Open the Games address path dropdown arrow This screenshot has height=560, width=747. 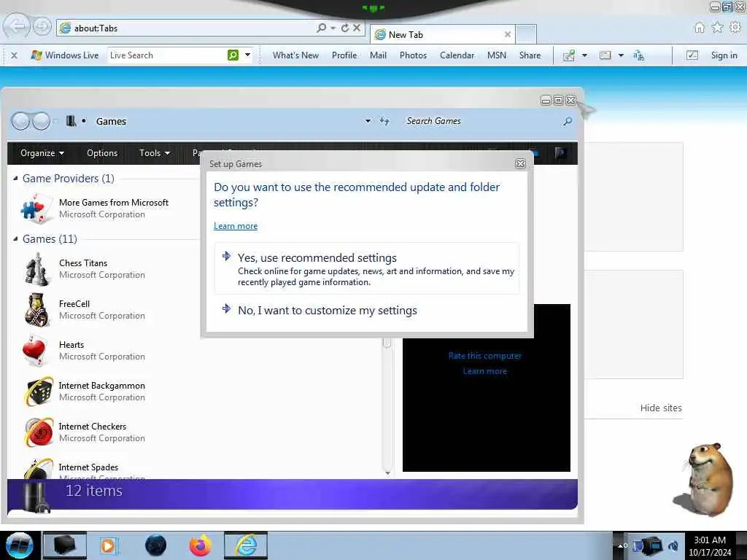coord(368,121)
